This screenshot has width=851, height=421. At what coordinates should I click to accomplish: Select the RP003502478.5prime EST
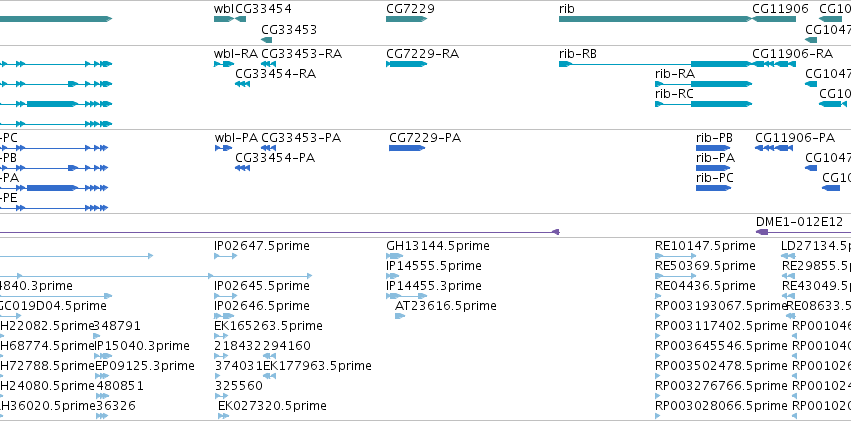(x=658, y=376)
